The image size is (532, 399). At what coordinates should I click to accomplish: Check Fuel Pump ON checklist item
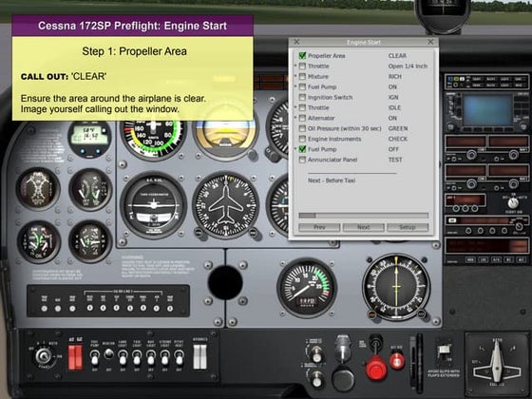click(302, 86)
